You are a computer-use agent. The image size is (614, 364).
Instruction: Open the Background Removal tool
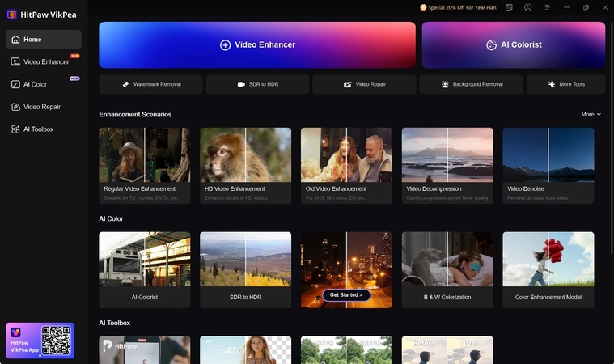click(471, 84)
